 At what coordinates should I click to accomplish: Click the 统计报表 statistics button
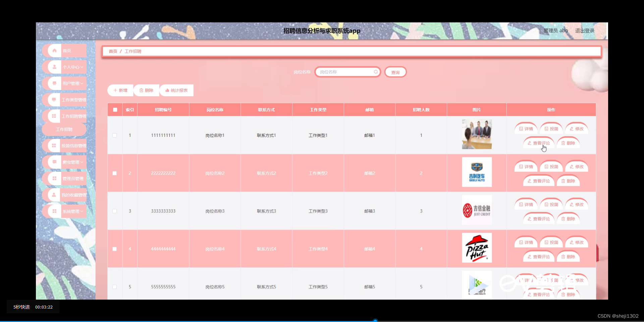pyautogui.click(x=176, y=90)
